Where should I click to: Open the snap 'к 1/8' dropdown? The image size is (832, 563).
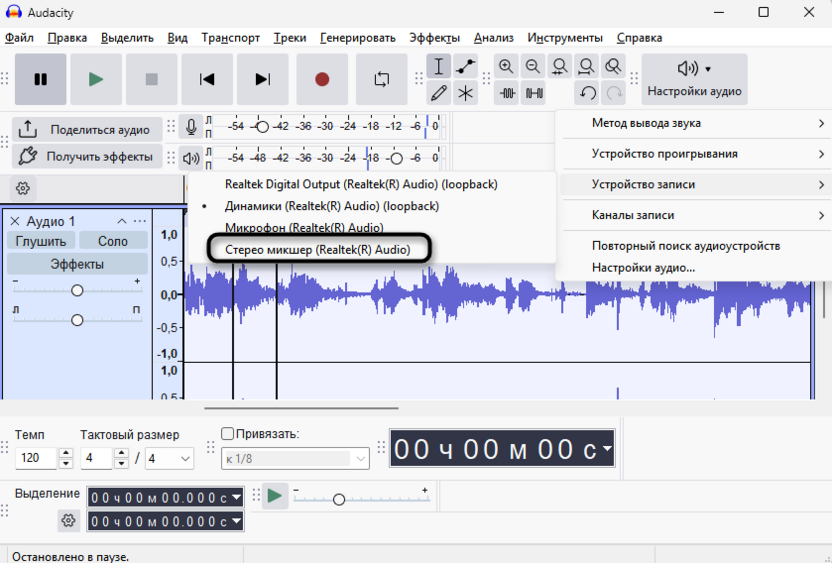click(x=295, y=458)
